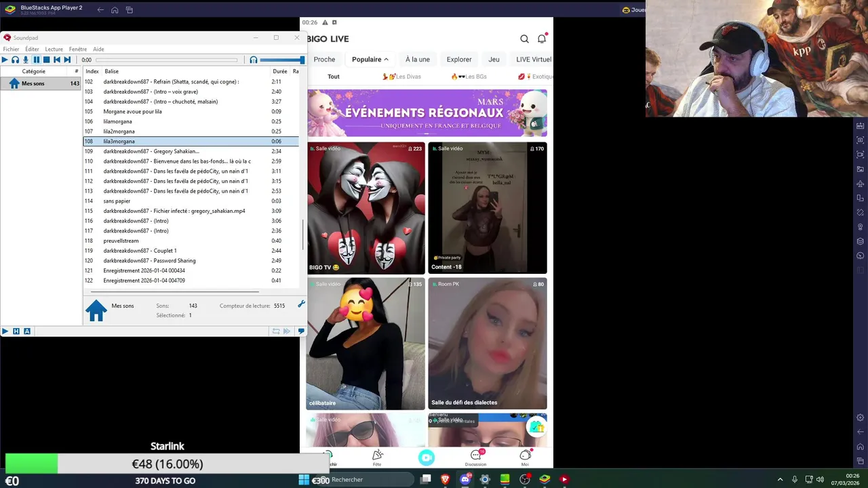Skip to previous sound in Soundpad
The width and height of the screenshot is (868, 488).
click(57, 60)
